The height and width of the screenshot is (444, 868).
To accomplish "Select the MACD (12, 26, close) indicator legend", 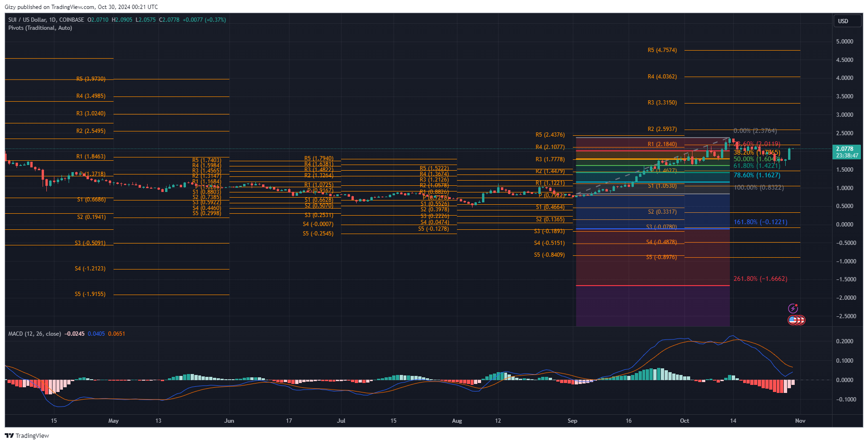I will [x=35, y=334].
